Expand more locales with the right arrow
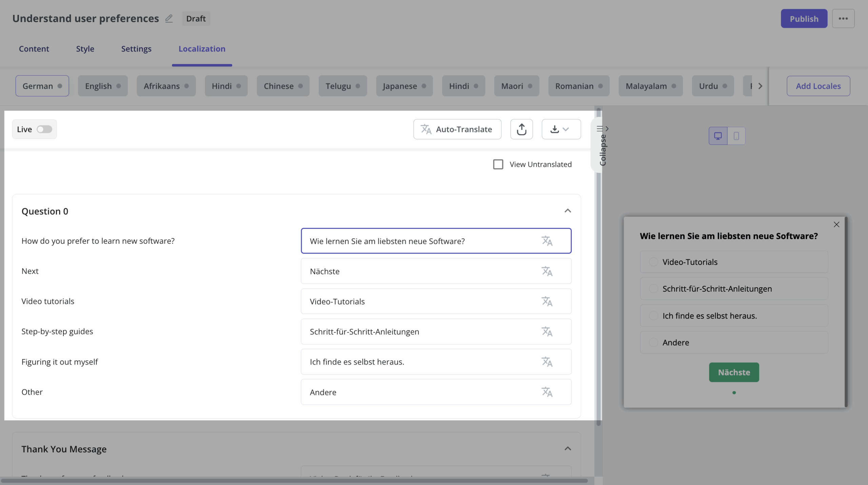The height and width of the screenshot is (485, 868). [x=760, y=86]
